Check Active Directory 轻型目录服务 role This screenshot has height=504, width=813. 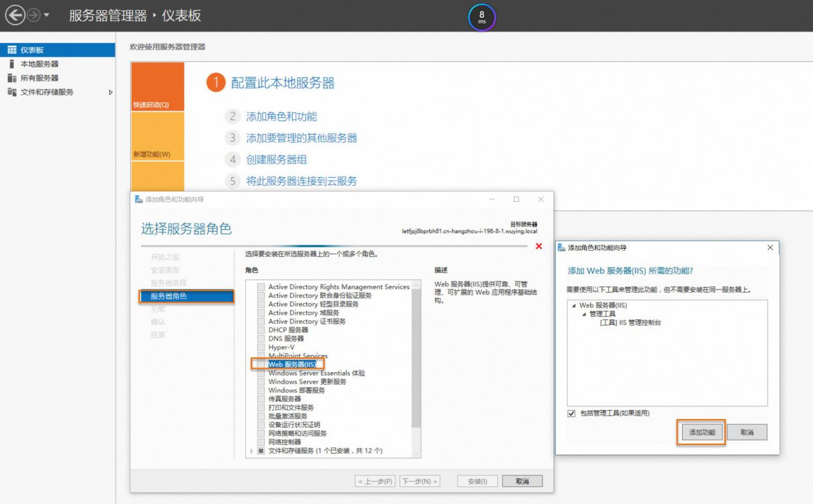pyautogui.click(x=261, y=304)
